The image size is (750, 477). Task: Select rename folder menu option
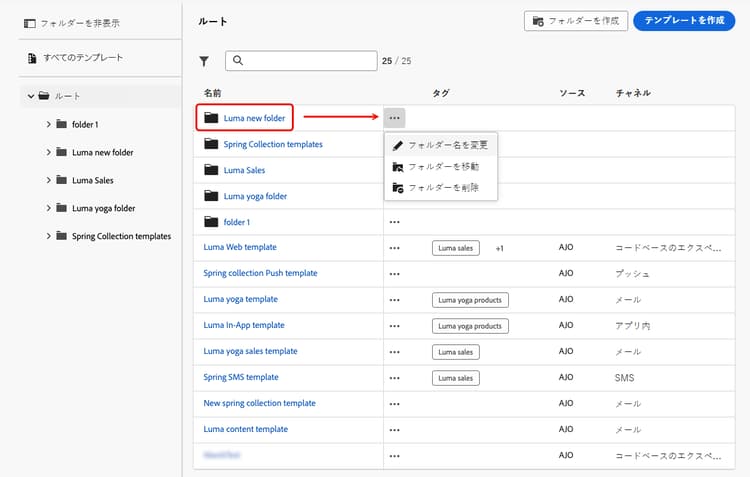pos(441,145)
